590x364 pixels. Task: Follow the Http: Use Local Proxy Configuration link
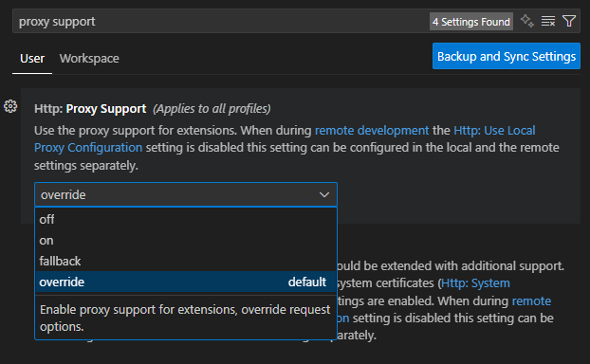coord(494,131)
